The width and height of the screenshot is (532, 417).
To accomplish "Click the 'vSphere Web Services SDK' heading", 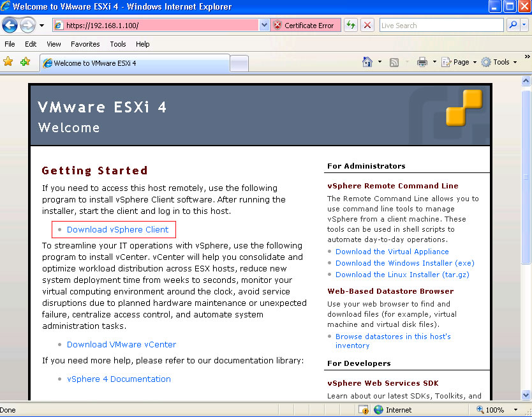I will (383, 383).
